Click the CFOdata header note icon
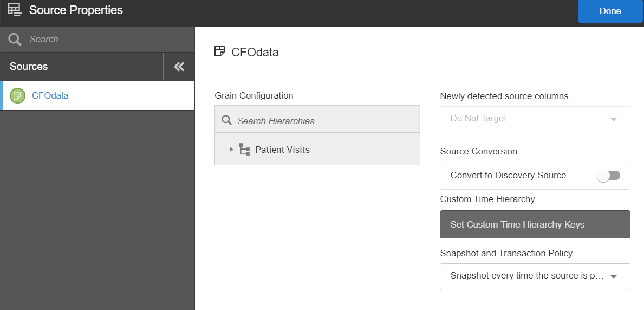 pyautogui.click(x=219, y=52)
